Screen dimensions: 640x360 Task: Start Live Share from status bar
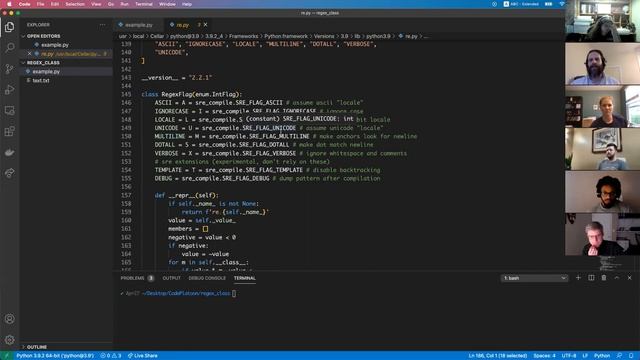pos(142,356)
